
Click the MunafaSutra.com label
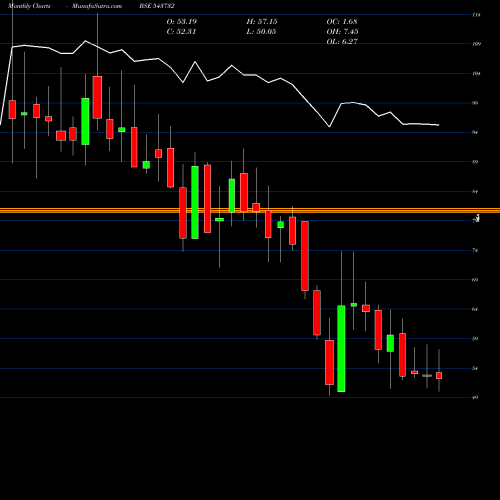click(x=97, y=6)
